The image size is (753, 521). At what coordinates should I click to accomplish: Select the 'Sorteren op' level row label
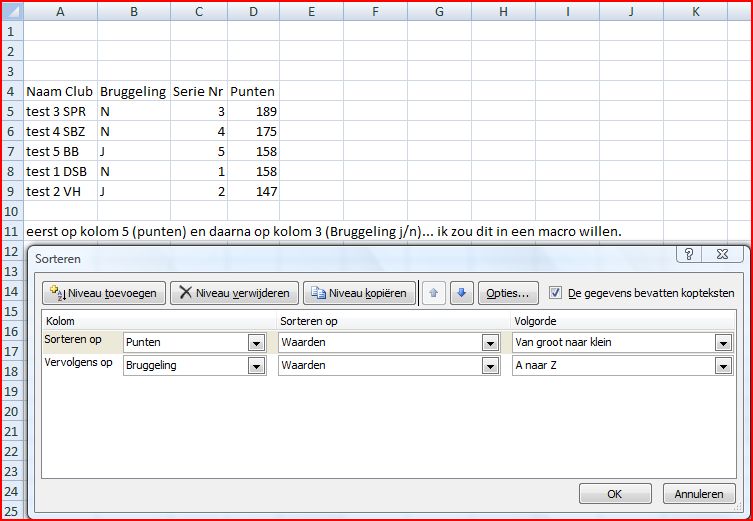[x=73, y=339]
